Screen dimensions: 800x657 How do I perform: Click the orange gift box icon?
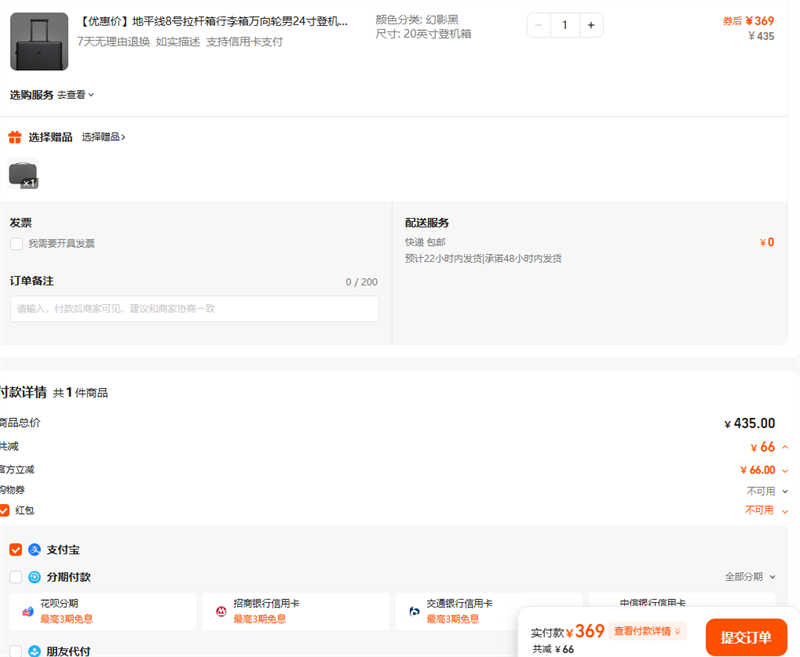pos(15,137)
